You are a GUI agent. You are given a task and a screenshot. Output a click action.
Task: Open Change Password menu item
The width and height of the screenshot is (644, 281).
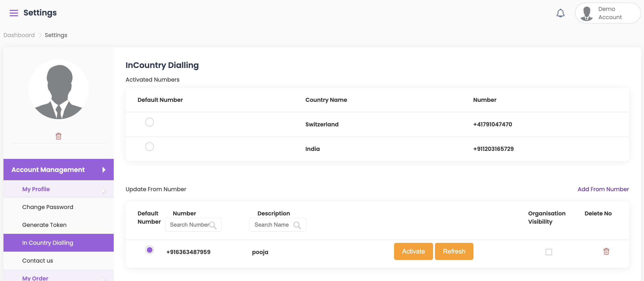[48, 207]
